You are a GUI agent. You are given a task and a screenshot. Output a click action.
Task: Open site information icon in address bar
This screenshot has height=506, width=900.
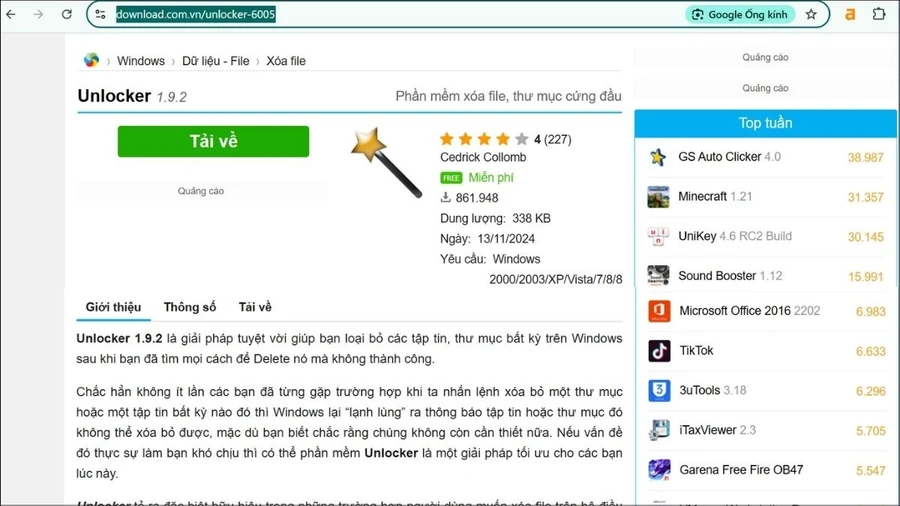coord(100,14)
